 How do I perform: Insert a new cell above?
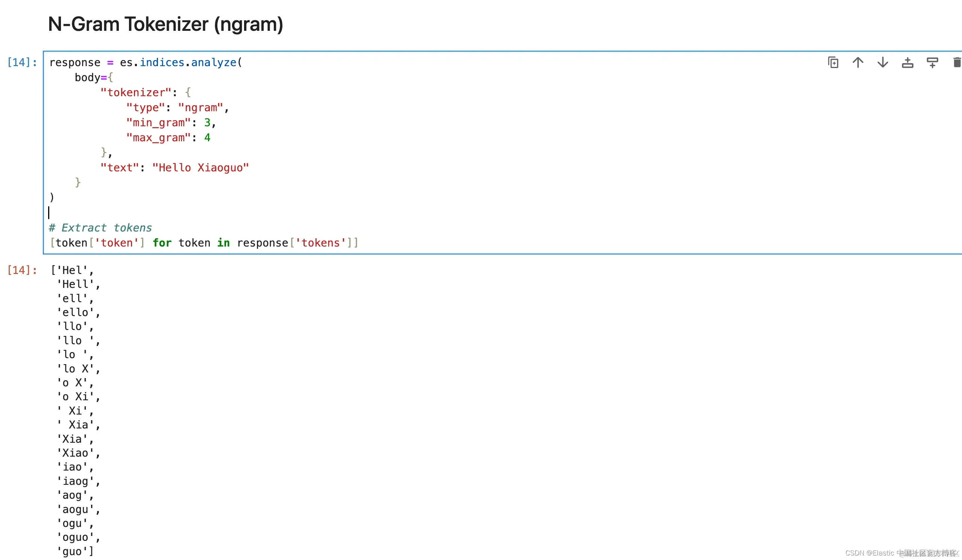907,62
